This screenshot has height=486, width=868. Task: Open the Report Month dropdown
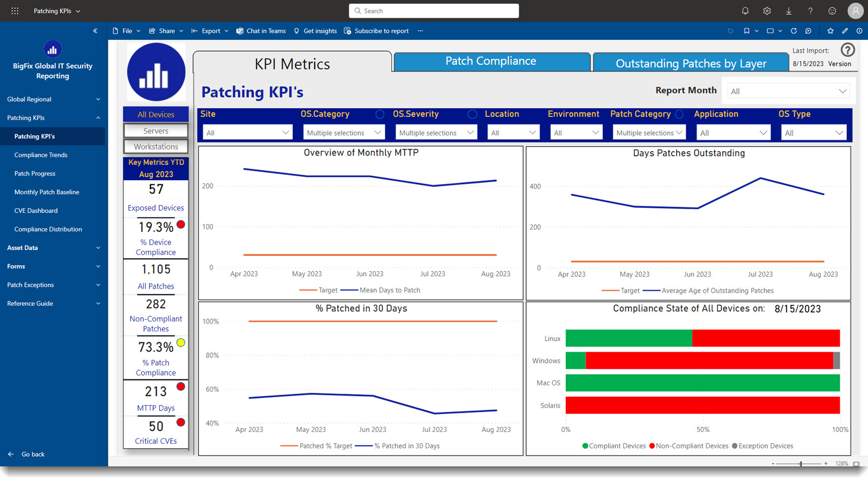788,91
